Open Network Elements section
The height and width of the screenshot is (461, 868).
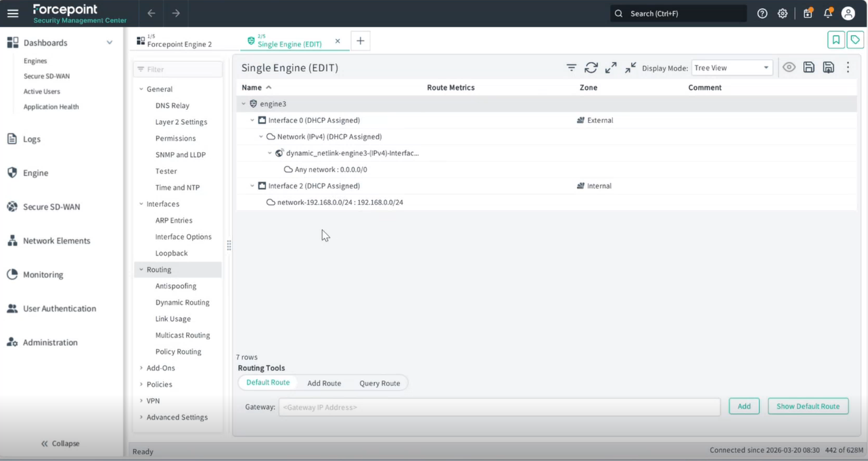56,241
